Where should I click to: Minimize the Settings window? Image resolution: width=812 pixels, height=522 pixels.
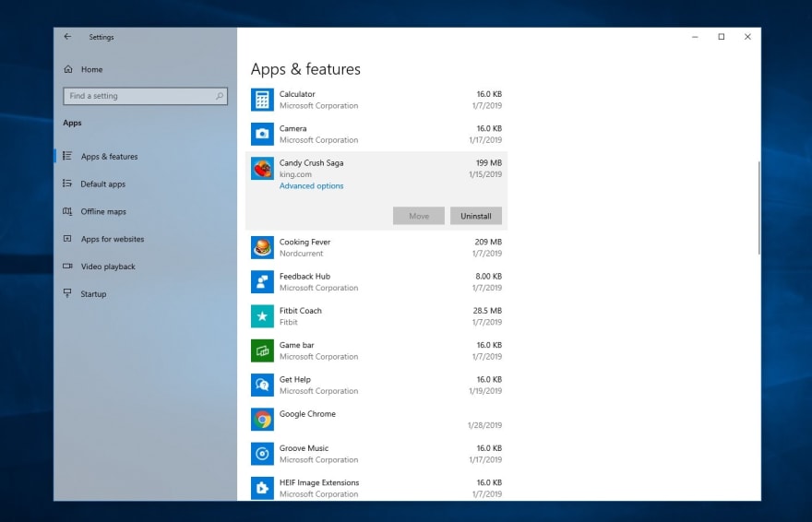695,37
